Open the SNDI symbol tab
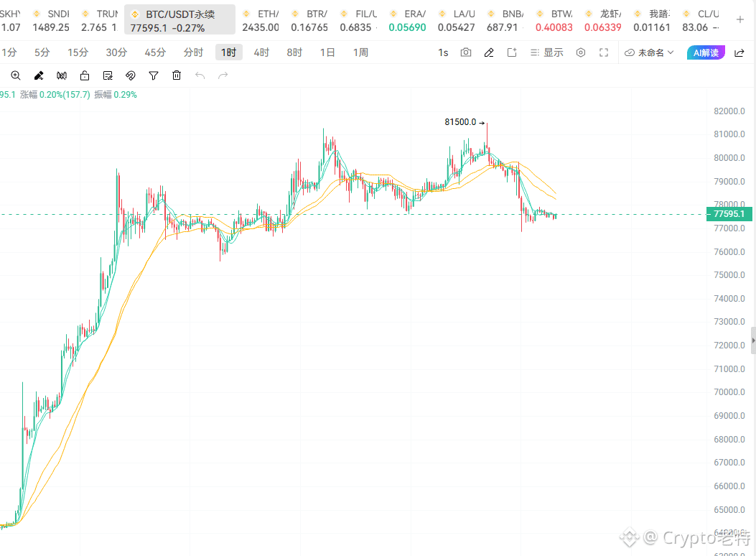 click(51, 20)
